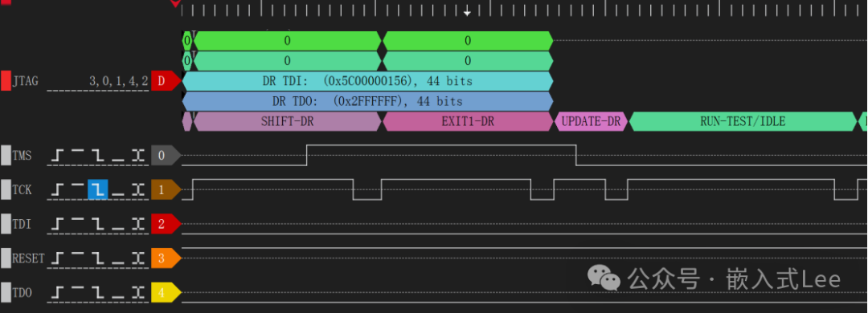The width and height of the screenshot is (868, 313).
Task: Select the JTAG decoder name label
Action: coord(25,81)
